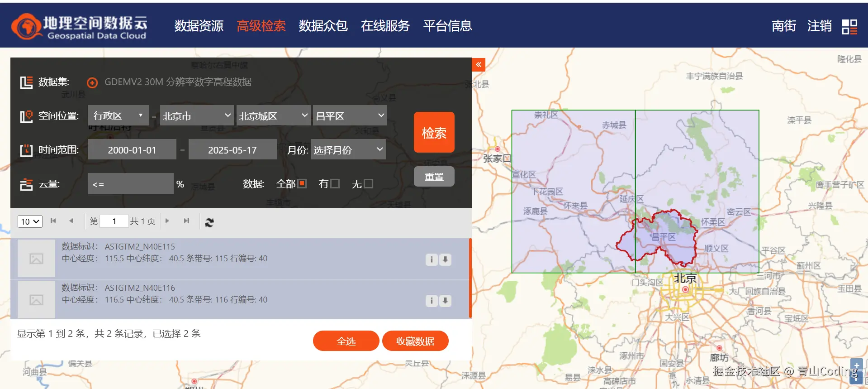868x389 pixels.
Task: Select the ASTGTM2_N40E116 result row identifier
Action: [140, 288]
